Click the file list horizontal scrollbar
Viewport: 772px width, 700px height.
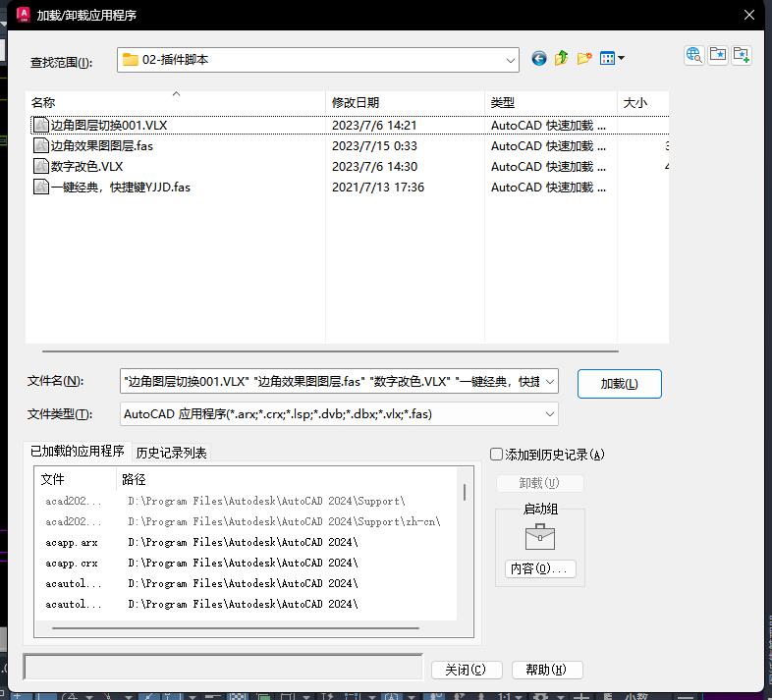tap(330, 351)
